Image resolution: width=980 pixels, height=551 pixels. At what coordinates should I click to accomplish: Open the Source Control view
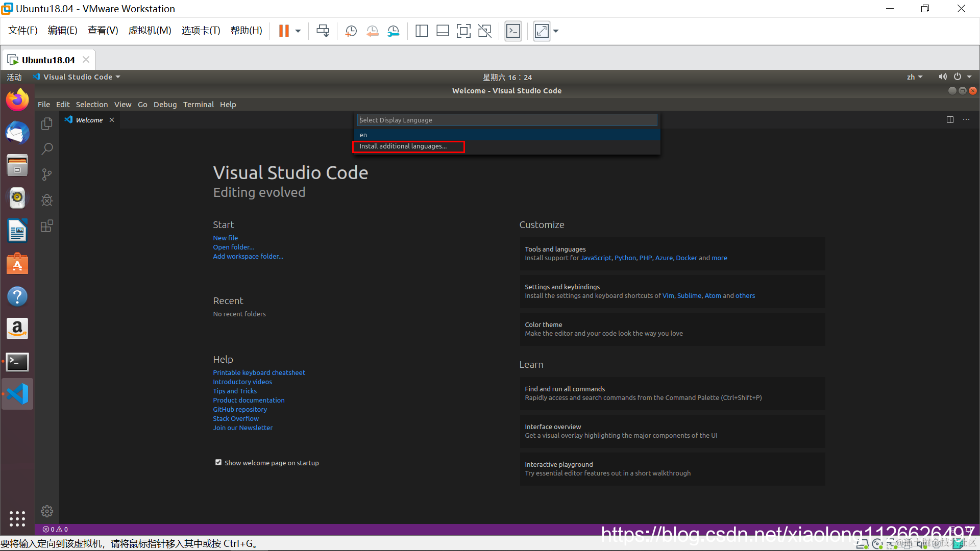click(x=47, y=174)
